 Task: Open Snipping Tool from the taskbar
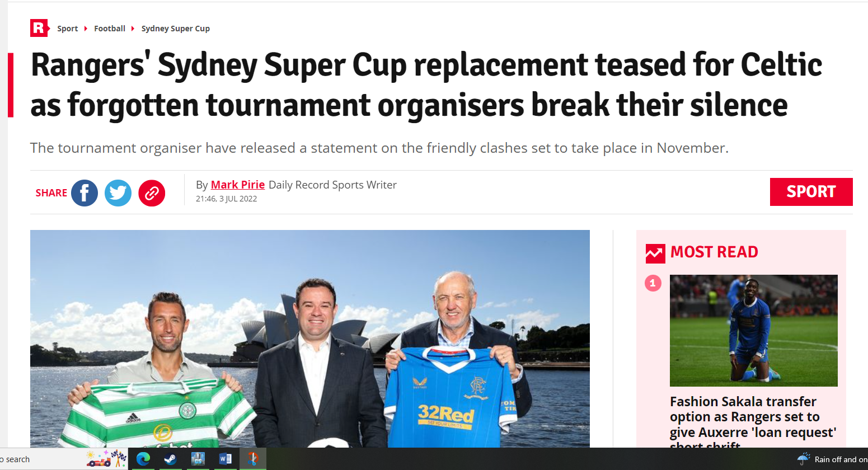point(253,459)
